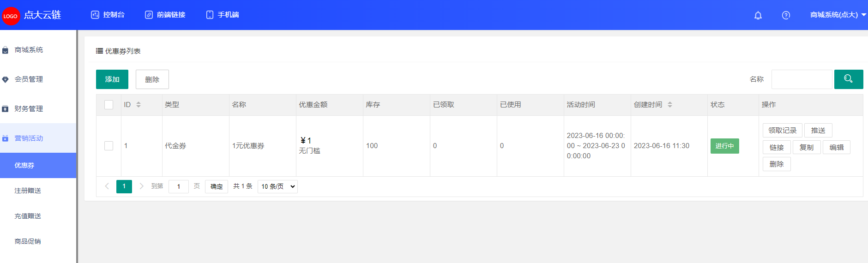Expand 商城系统 sidebar menu

[x=38, y=50]
